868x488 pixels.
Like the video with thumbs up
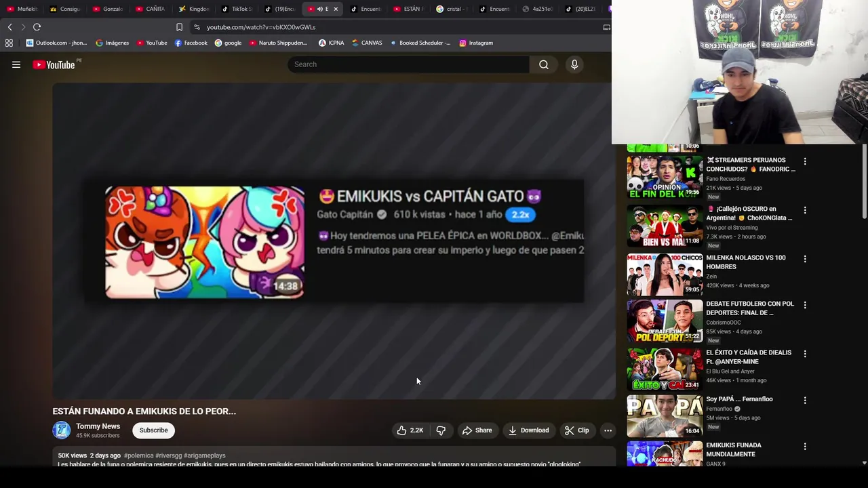(410, 430)
